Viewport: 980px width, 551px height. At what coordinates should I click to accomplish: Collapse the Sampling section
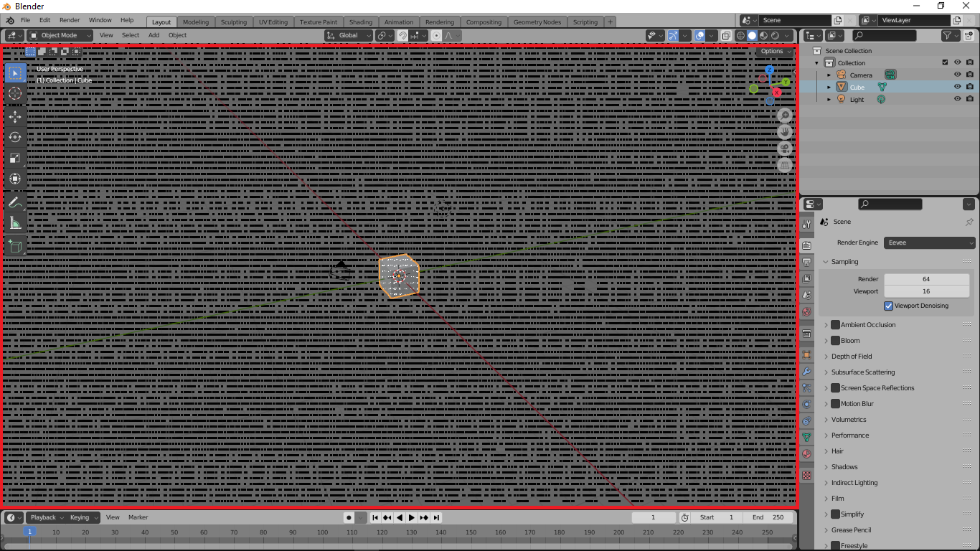point(826,261)
